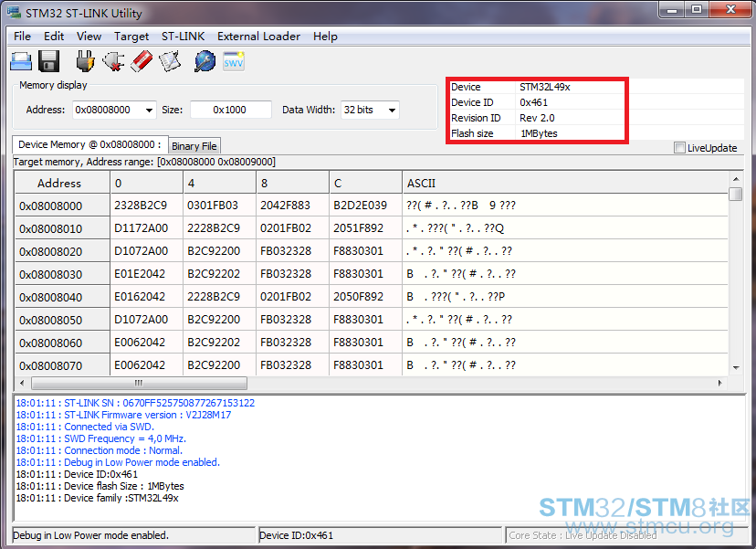Select the row address 0x08008000 cell
Image resolution: width=756 pixels, height=549 pixels.
click(x=62, y=206)
